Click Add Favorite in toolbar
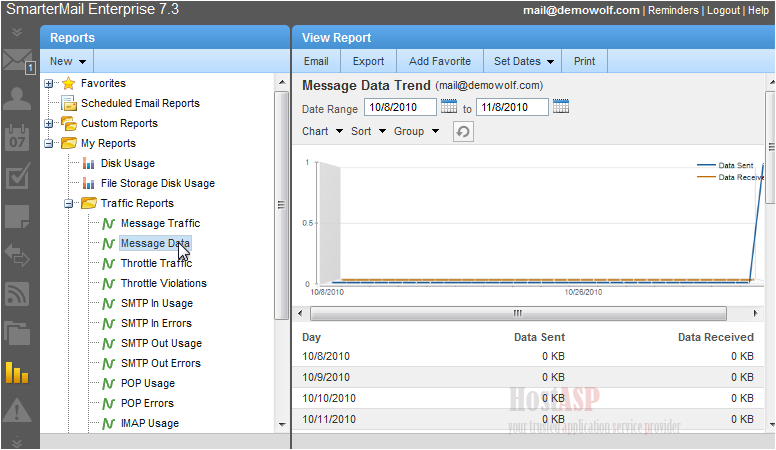 click(439, 61)
